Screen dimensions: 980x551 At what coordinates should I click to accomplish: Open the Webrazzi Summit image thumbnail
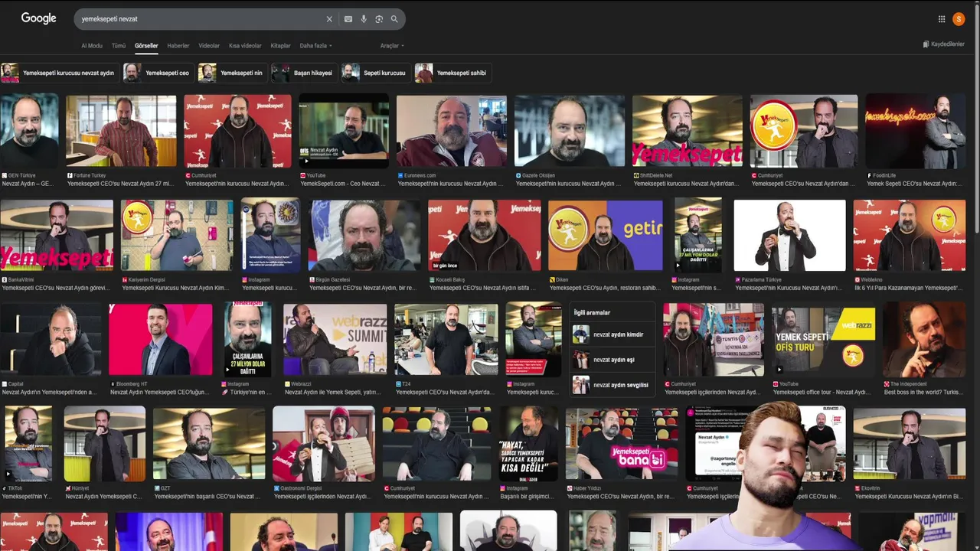pyautogui.click(x=335, y=339)
